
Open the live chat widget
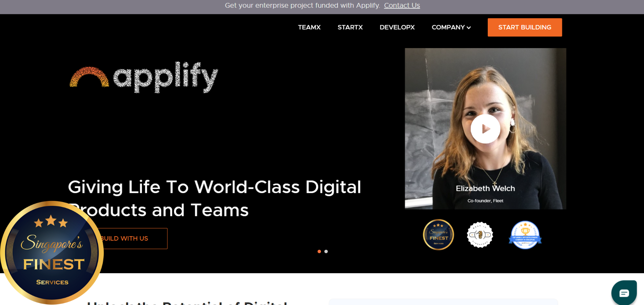[624, 293]
